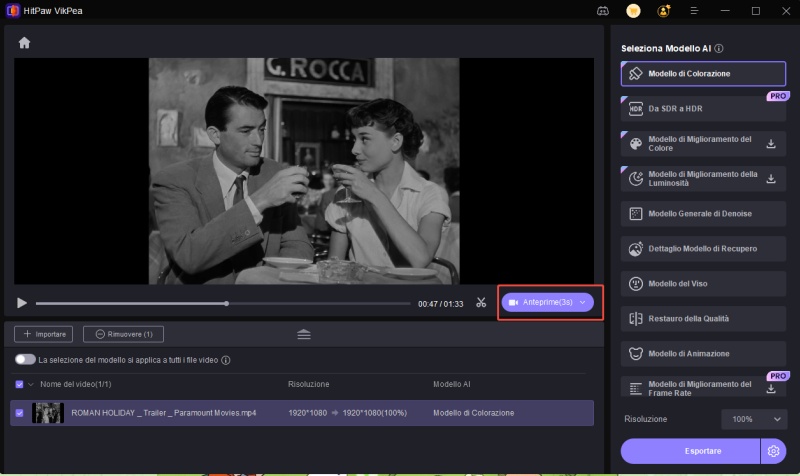Download the Miglioramento del Colore model
The height and width of the screenshot is (476, 800).
point(771,144)
